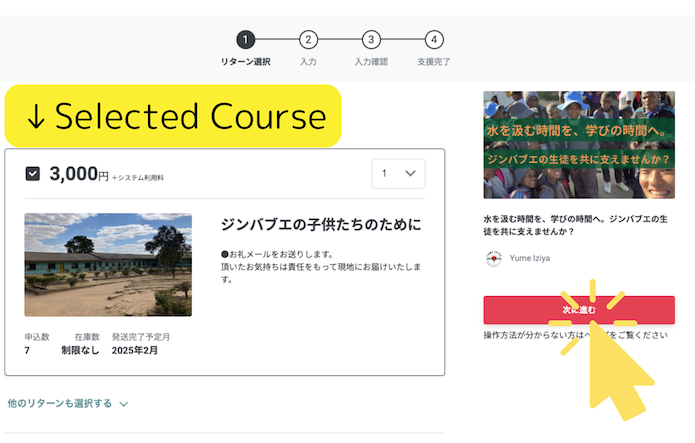
Task: Open the project banner image with students
Action: [x=579, y=145]
